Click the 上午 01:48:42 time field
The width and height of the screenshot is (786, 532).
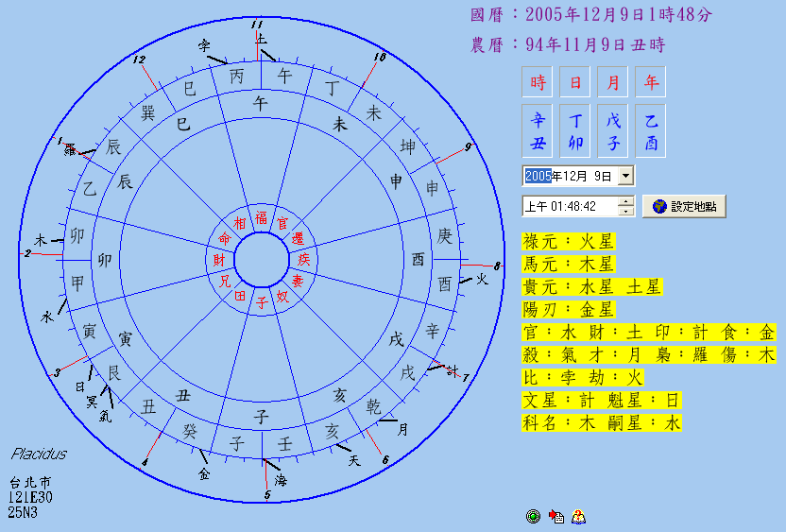(x=570, y=206)
